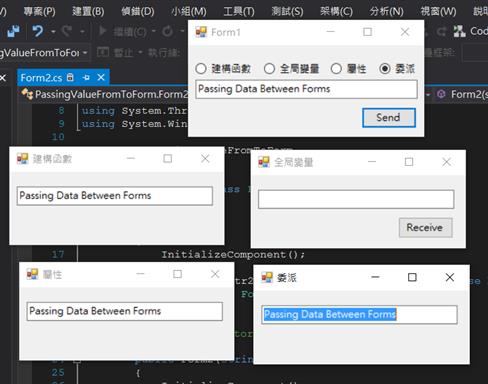
Task: Open the 小組(M) menu
Action: (x=189, y=12)
